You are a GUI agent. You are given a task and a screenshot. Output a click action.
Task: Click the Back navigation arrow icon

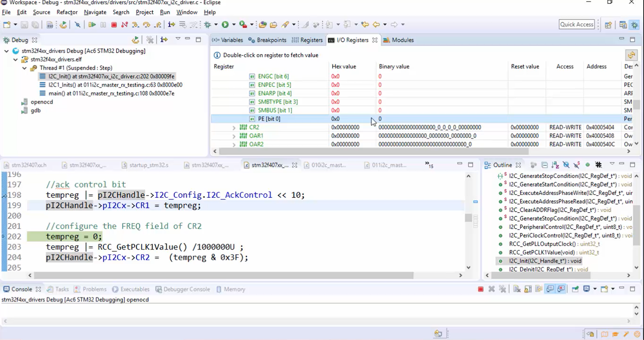click(x=376, y=25)
